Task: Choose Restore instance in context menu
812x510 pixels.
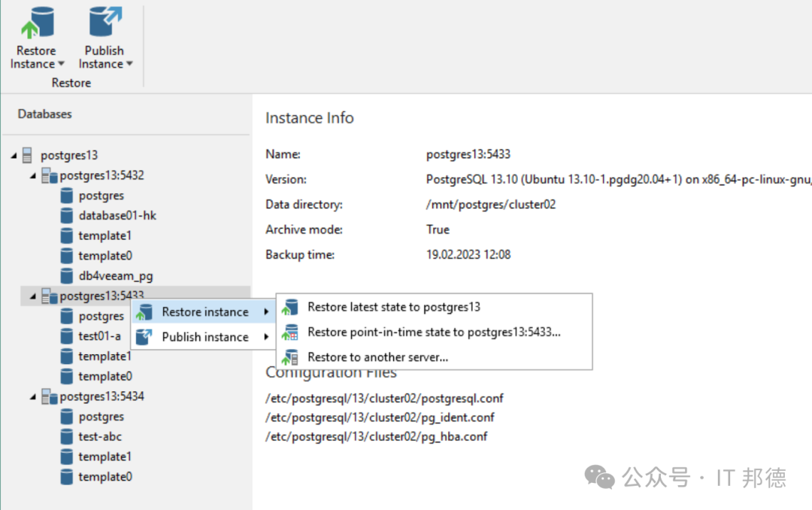Action: coord(204,311)
